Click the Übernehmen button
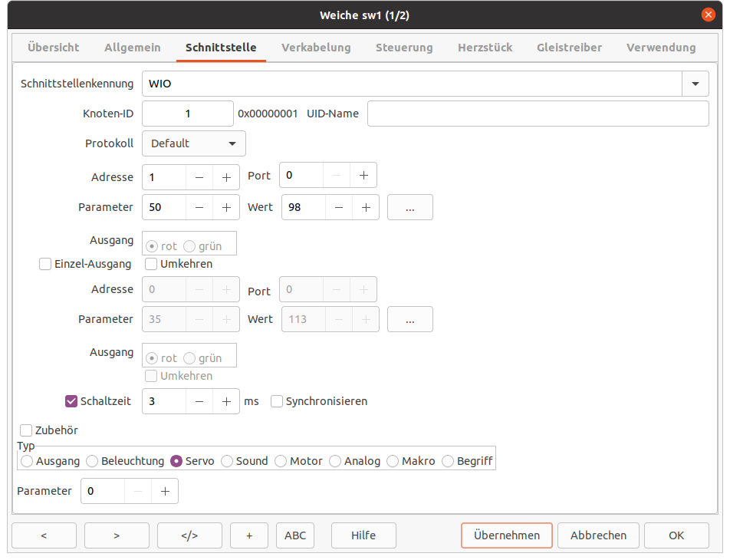The image size is (730, 560). coord(506,535)
